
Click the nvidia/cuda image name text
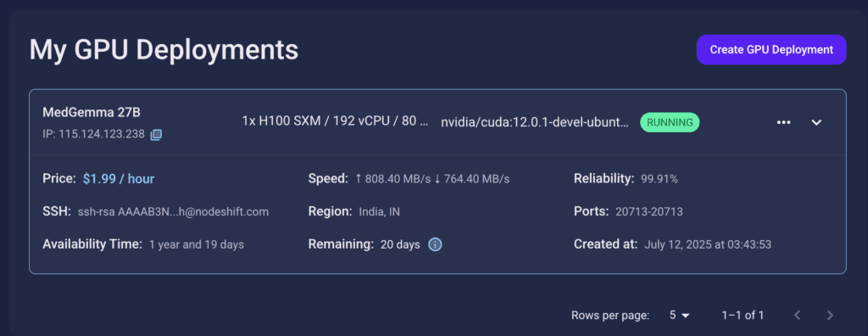click(535, 122)
